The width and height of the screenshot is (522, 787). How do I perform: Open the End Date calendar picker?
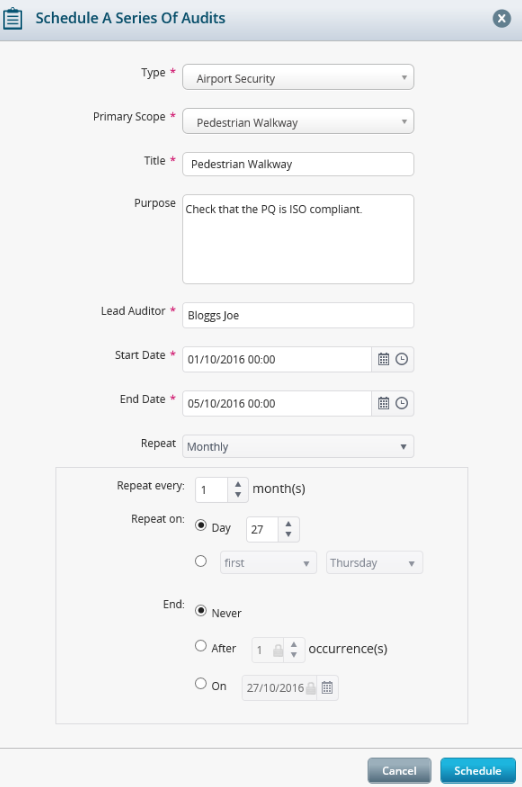(x=383, y=403)
